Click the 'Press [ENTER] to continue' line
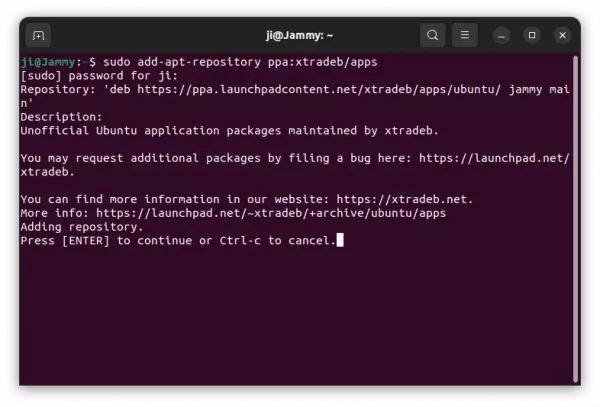 (x=178, y=241)
